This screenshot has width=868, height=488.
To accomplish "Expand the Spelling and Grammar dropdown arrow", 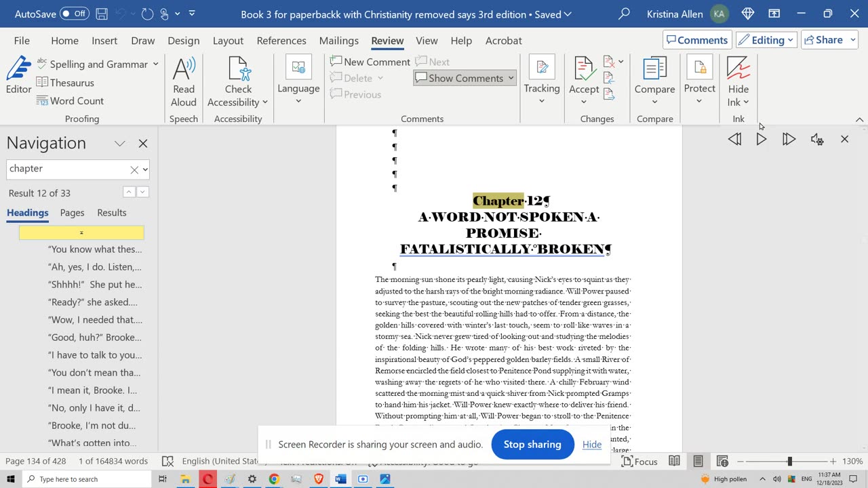I will point(155,64).
